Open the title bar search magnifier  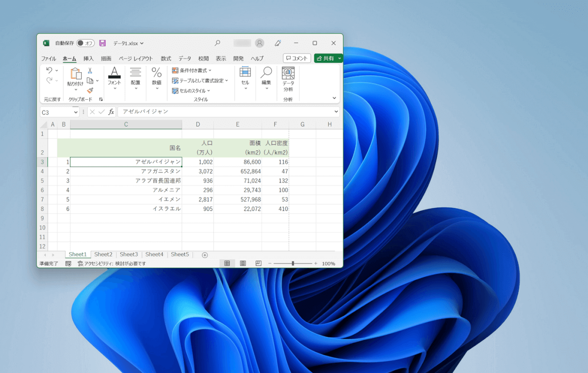pos(217,43)
